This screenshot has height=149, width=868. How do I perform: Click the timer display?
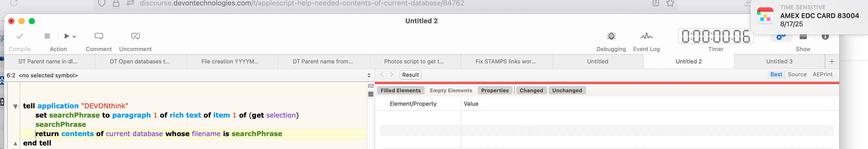click(716, 37)
